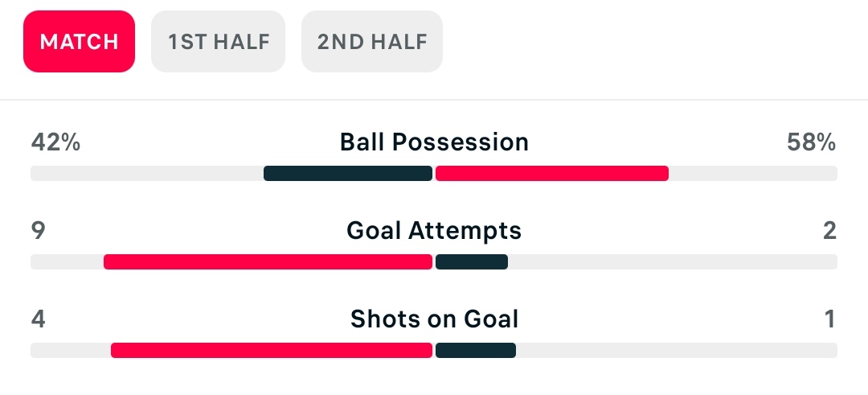The width and height of the screenshot is (868, 395).
Task: Click the red Shots on Goal bar
Action: pos(272,351)
